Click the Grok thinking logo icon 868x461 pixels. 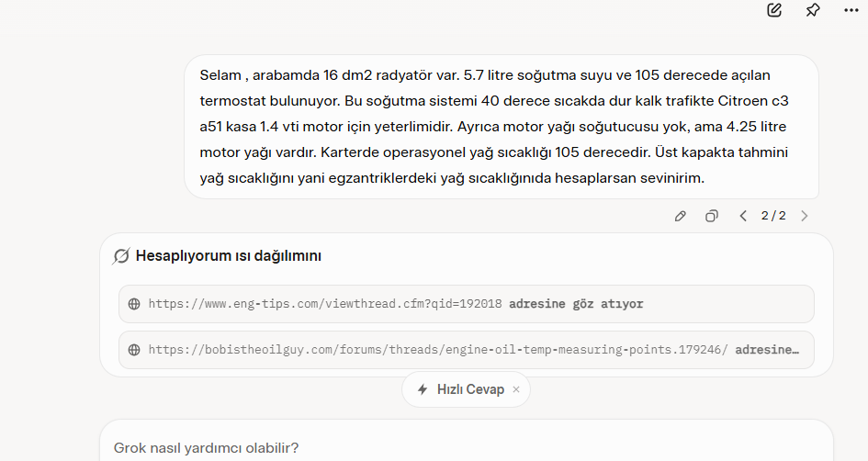pyautogui.click(x=120, y=256)
